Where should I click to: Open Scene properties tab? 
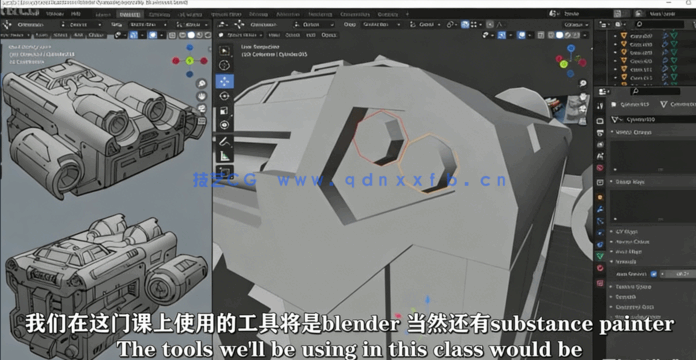[x=600, y=156]
